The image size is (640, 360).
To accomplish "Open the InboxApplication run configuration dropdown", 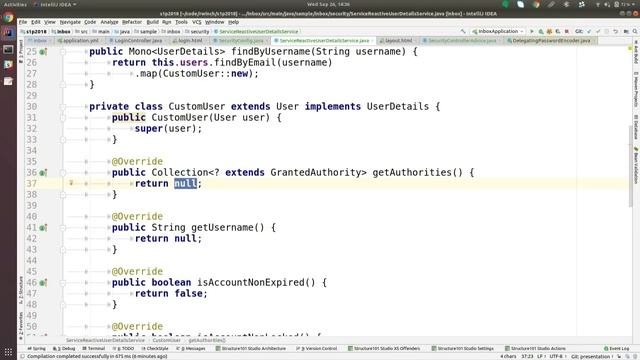I will coord(498,31).
